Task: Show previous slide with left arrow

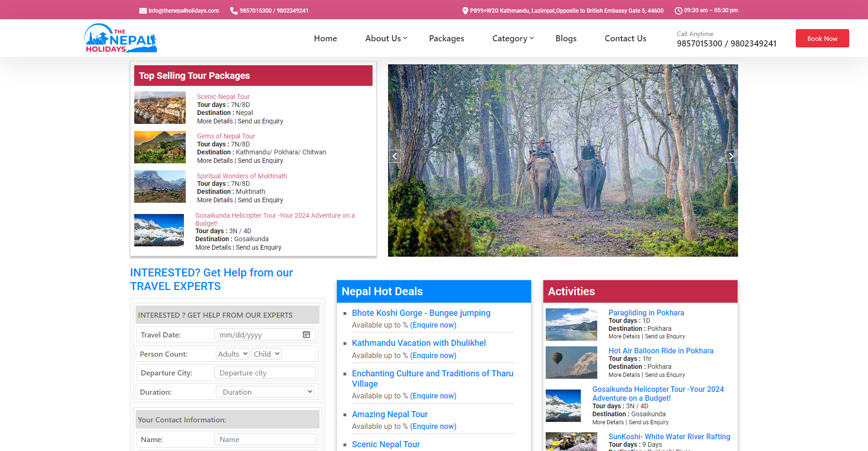Action: tap(395, 156)
